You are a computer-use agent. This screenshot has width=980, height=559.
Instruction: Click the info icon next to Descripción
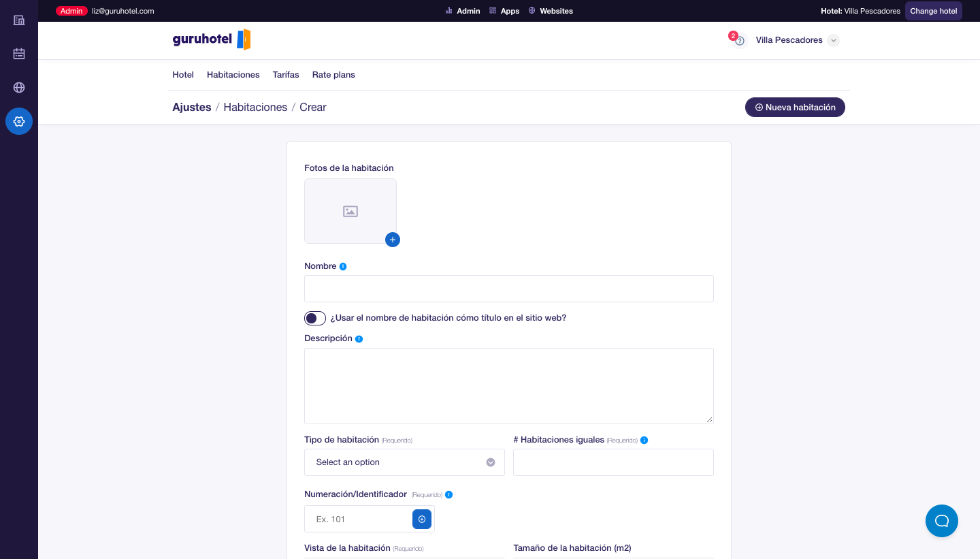(359, 338)
